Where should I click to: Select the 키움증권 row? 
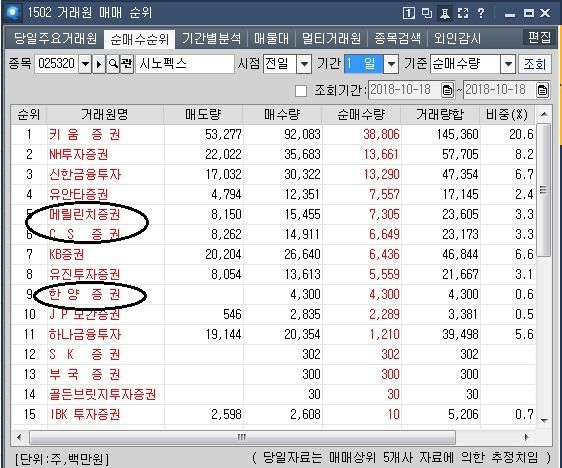[x=273, y=135]
